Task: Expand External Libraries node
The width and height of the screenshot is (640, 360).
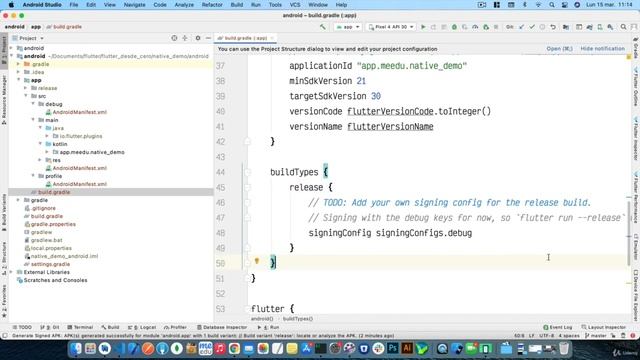Action: click(x=11, y=272)
